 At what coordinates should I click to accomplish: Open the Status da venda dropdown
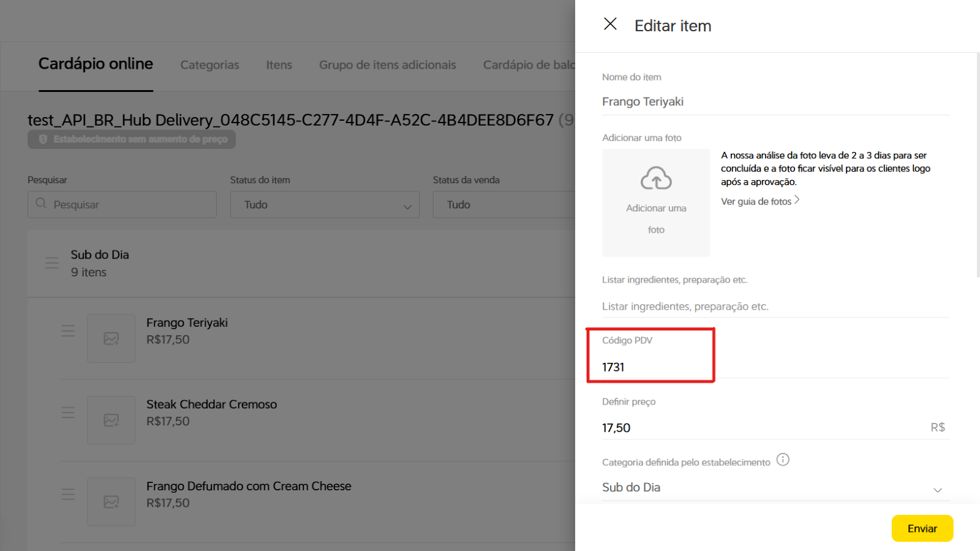(503, 205)
